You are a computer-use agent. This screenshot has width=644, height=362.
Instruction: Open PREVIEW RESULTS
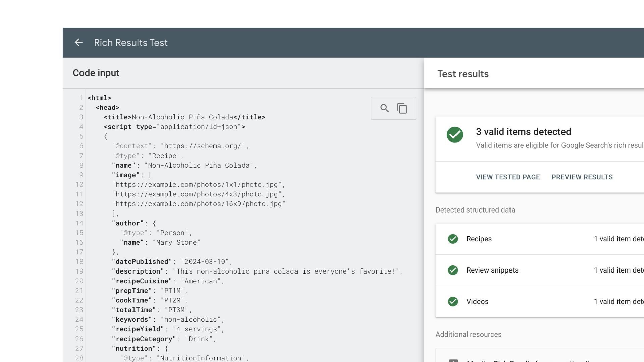(582, 177)
